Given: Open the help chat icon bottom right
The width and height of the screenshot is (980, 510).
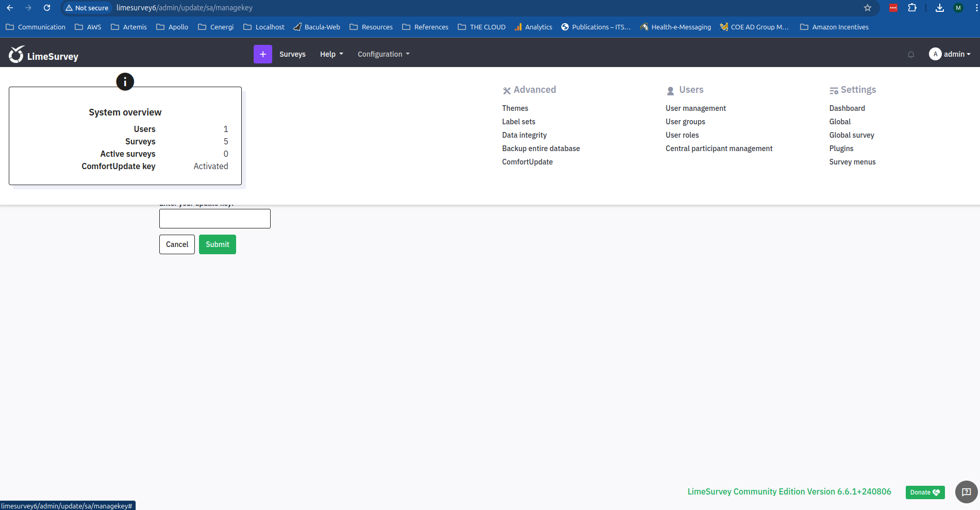Looking at the screenshot, I should (966, 492).
